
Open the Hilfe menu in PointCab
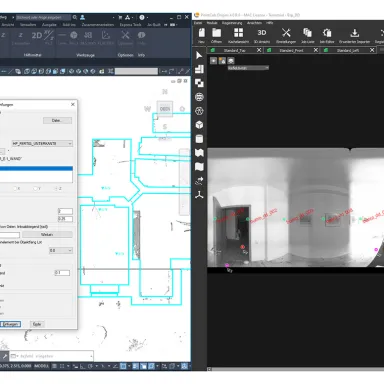point(270,23)
